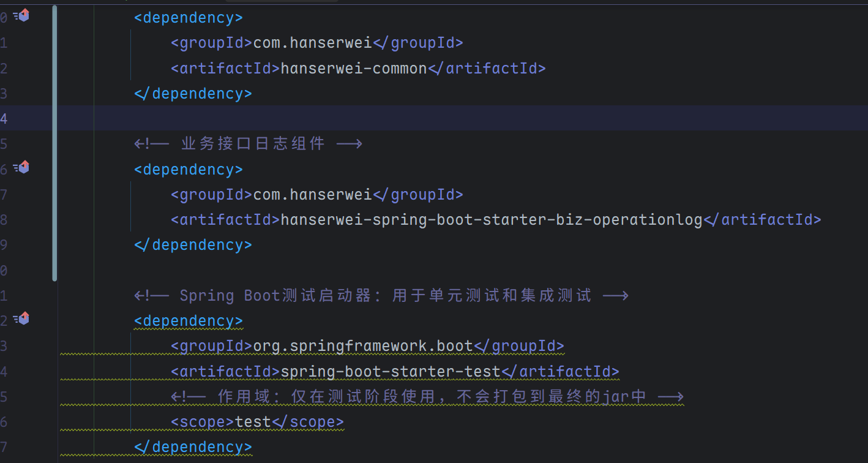Screen dimensions: 868x463
Task: Click the spring-boot-starter-test artifactId value
Action: [x=391, y=371]
